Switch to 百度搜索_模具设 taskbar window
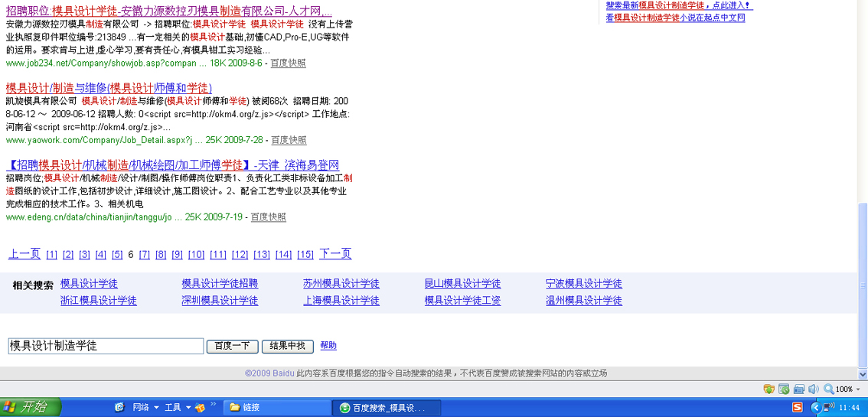 [x=387, y=408]
